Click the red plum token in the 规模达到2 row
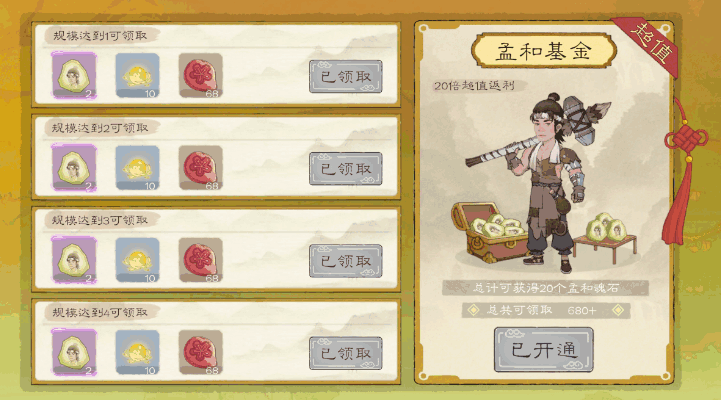 click(x=200, y=168)
